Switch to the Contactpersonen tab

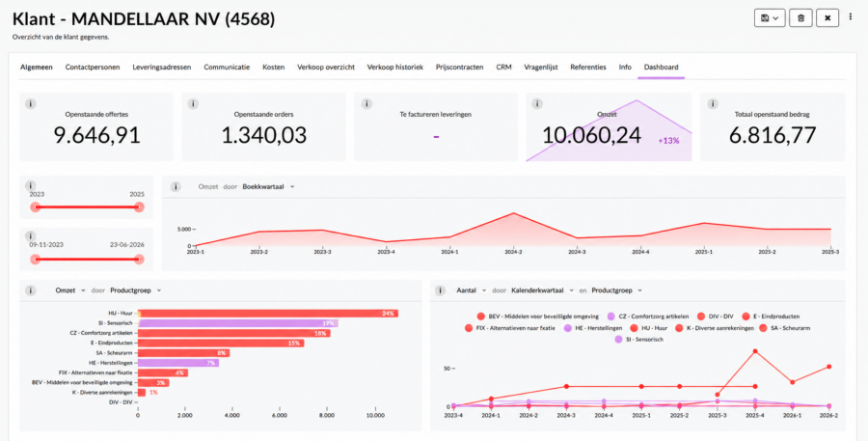[x=93, y=67]
